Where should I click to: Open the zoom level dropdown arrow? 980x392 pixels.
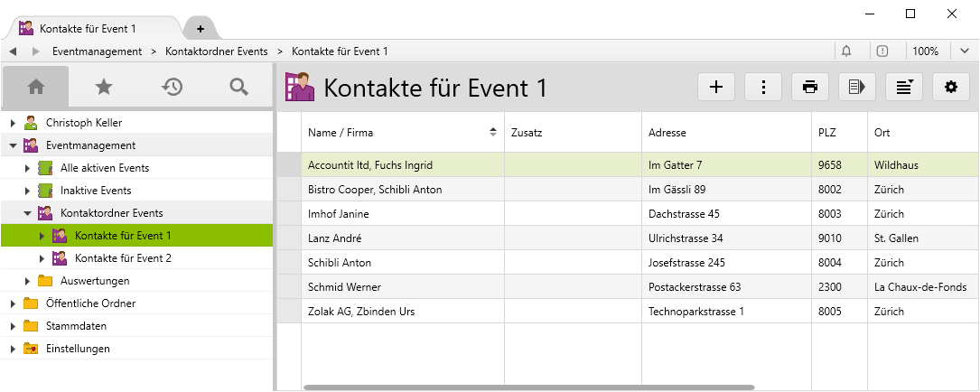964,51
